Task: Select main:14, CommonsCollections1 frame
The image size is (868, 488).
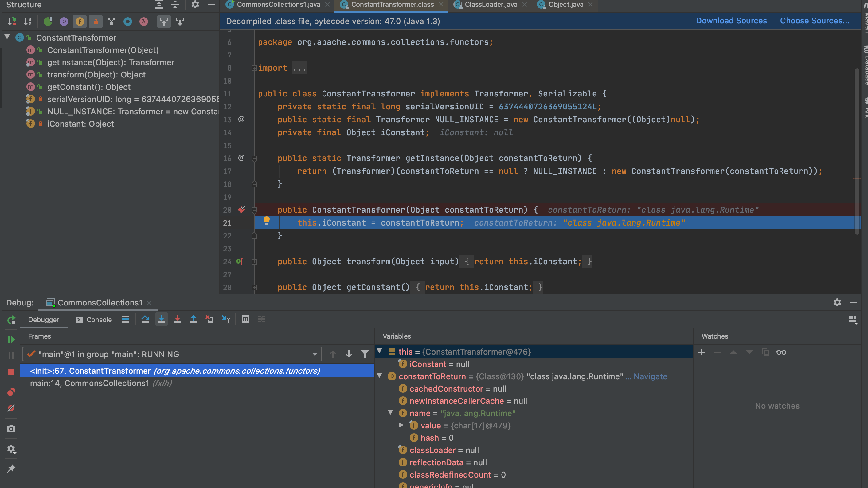Action: pos(197,383)
